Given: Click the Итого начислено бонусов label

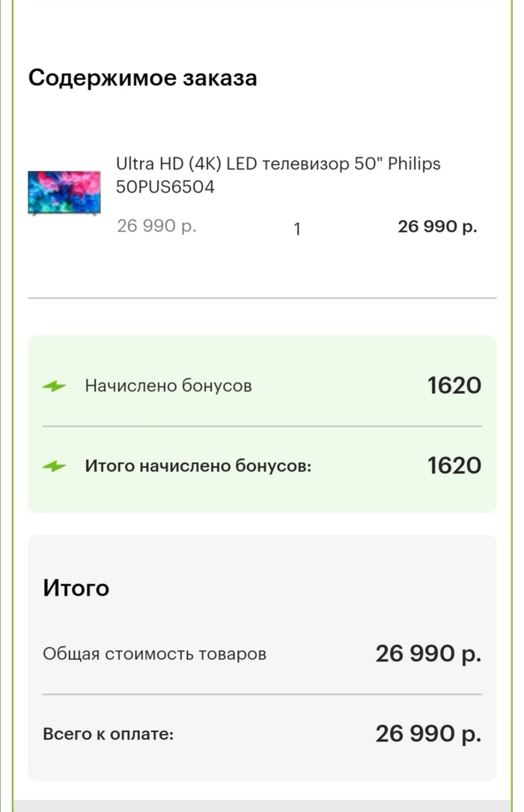Looking at the screenshot, I should (x=198, y=466).
